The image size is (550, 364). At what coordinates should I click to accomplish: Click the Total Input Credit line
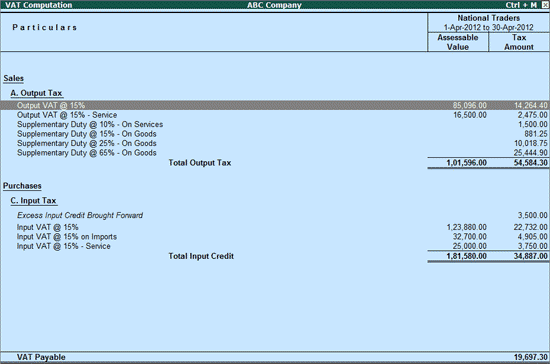[x=275, y=256]
